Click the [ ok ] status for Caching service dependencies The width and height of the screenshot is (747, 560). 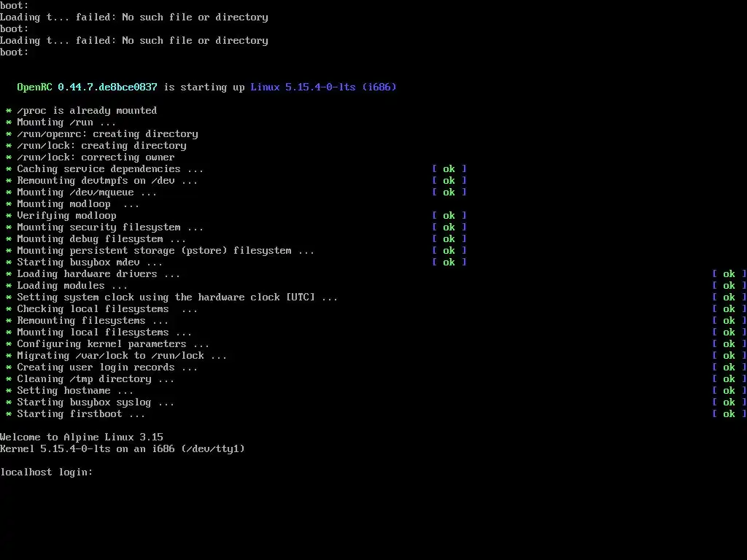[x=449, y=169]
